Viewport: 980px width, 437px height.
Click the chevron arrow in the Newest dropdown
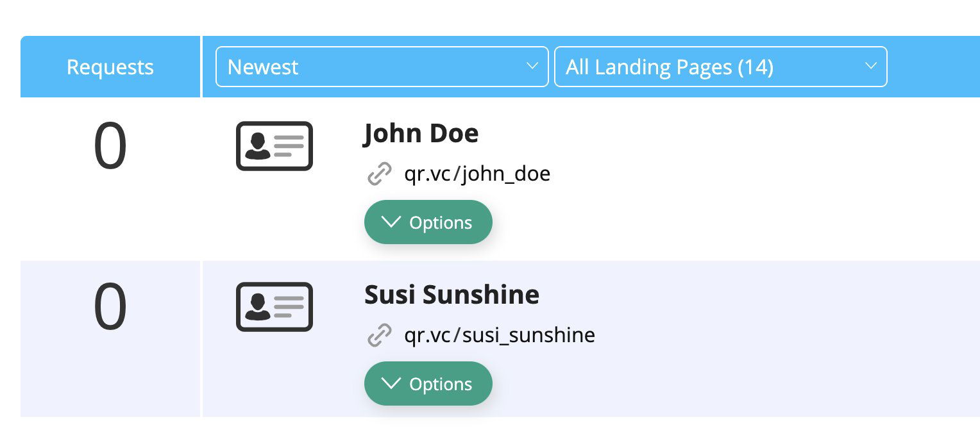531,66
